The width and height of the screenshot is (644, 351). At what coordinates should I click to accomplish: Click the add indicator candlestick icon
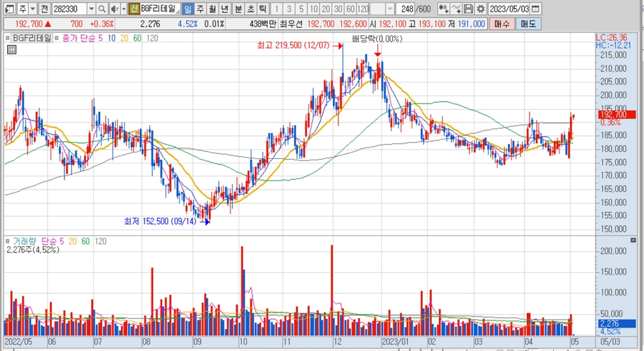pos(444,9)
